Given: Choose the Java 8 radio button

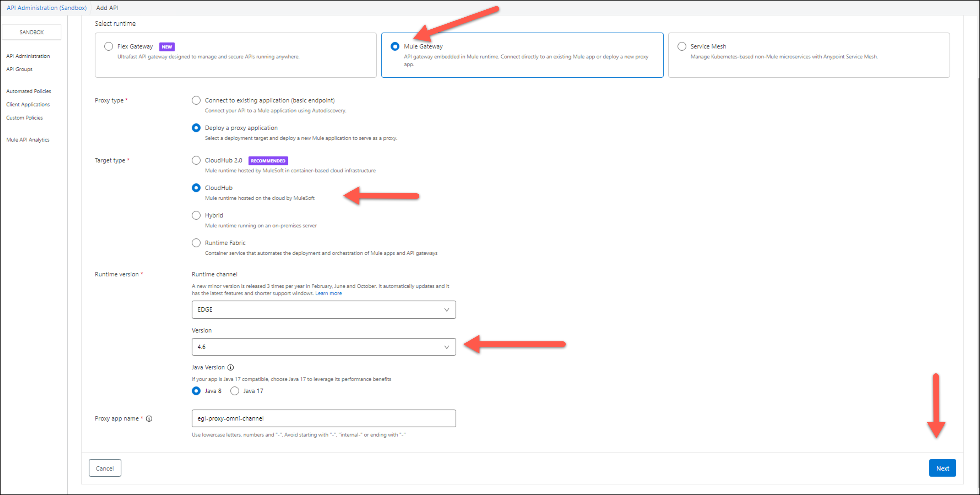Looking at the screenshot, I should [x=196, y=391].
